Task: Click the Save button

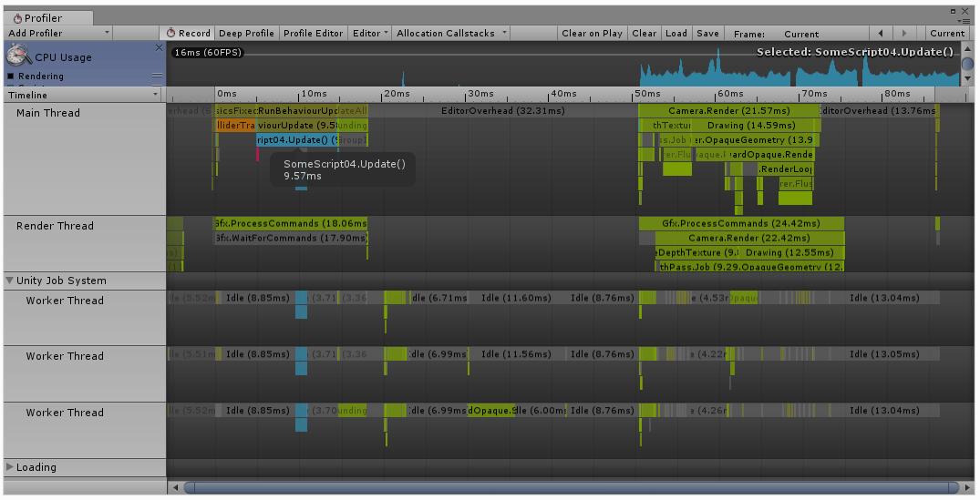Action: click(707, 33)
